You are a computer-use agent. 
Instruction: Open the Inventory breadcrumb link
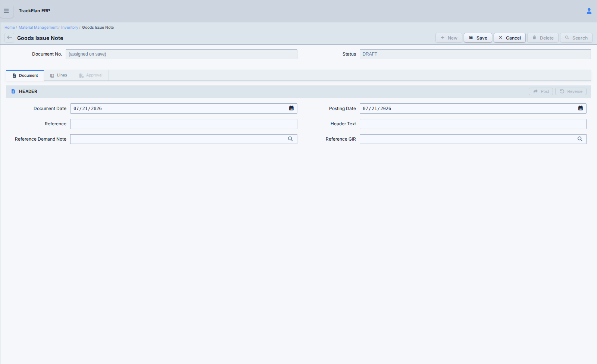(70, 27)
